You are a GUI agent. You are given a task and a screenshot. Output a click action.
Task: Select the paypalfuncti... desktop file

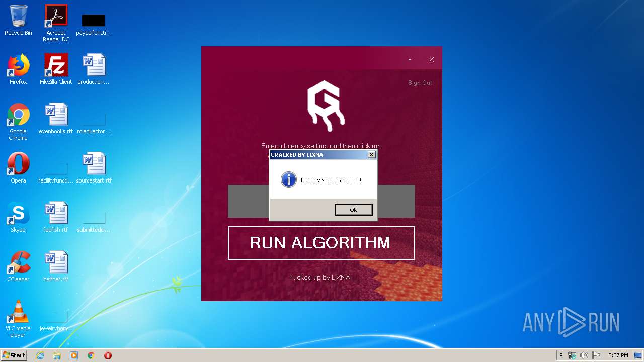[94, 23]
